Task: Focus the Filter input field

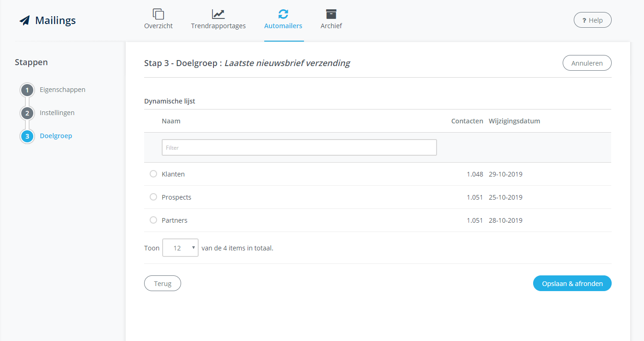Action: coord(299,147)
